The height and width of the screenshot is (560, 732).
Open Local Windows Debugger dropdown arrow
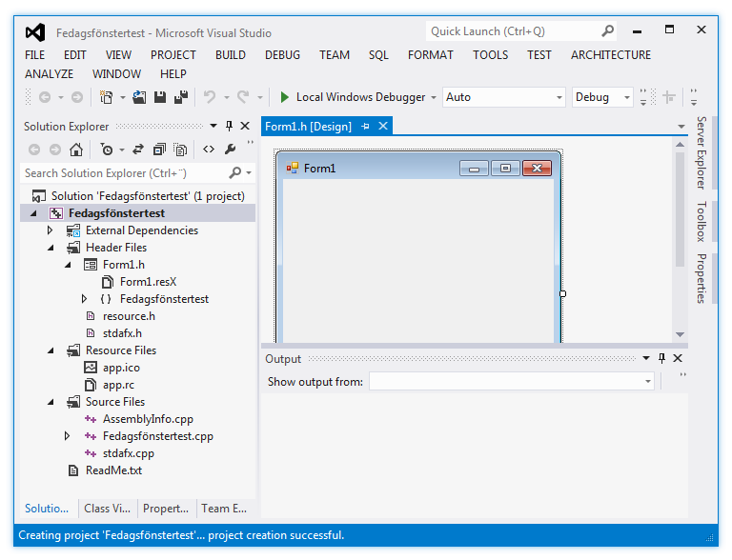pyautogui.click(x=434, y=97)
